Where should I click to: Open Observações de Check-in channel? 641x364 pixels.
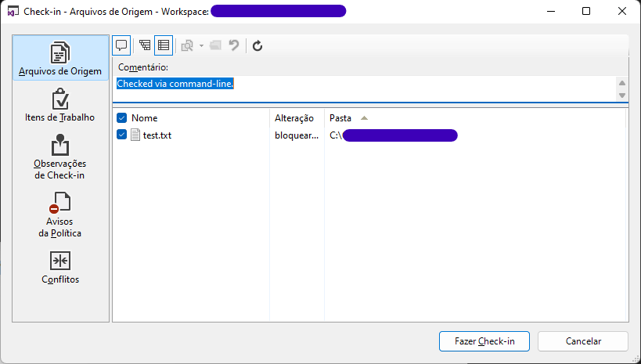(60, 157)
